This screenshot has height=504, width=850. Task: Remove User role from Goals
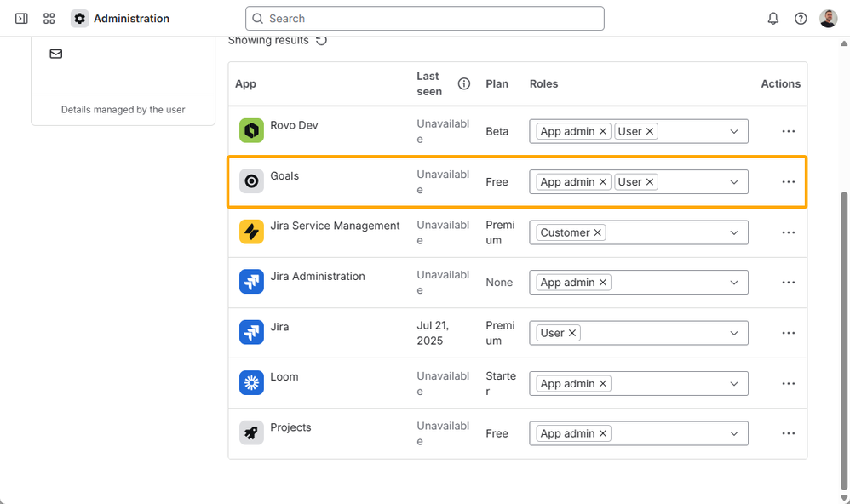650,182
